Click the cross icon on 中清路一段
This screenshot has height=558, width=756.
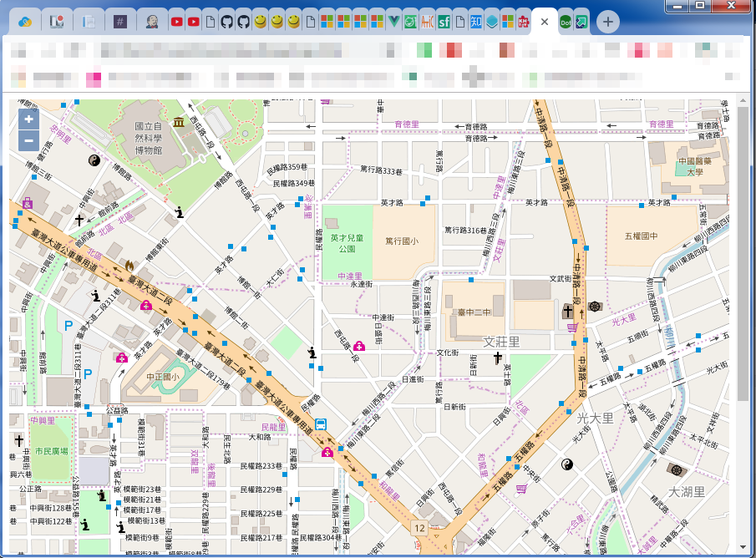[568, 311]
